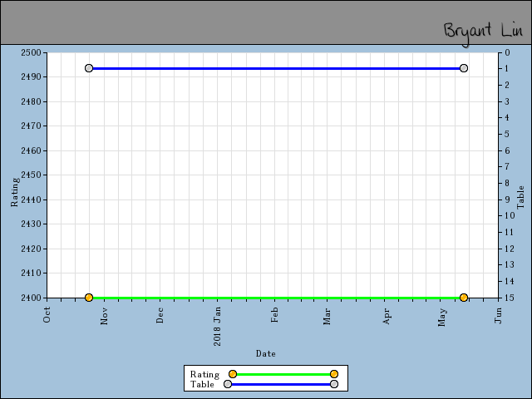Viewport: 532px width, 399px height.
Task: Click the Table entry in the legend
Action: point(264,384)
